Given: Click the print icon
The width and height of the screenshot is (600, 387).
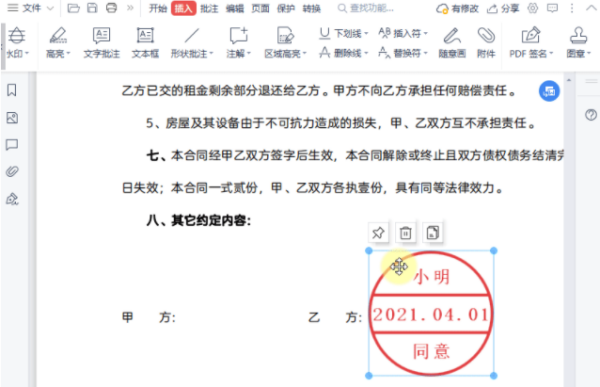Looking at the screenshot, I should pos(111,8).
